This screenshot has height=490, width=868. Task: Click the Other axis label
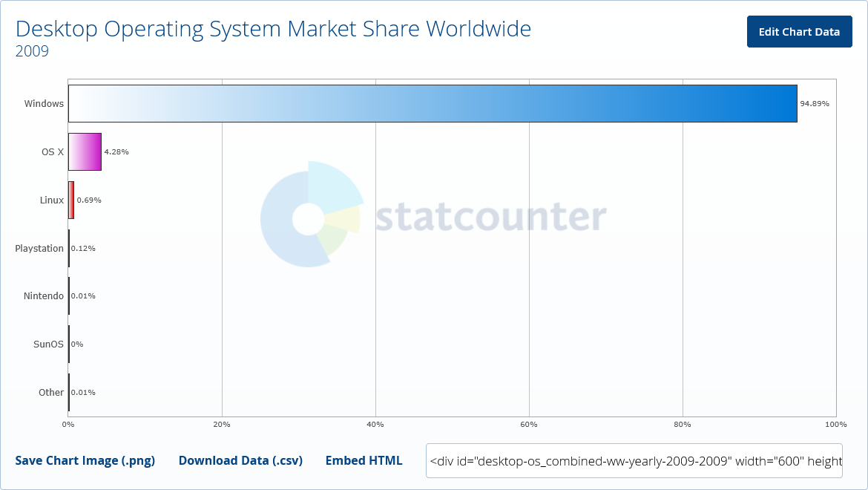click(x=51, y=392)
